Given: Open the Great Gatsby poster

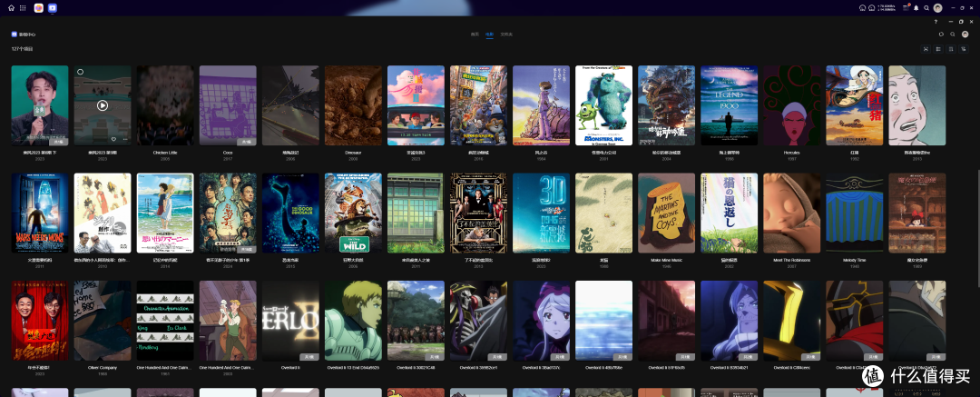Looking at the screenshot, I should point(479,213).
